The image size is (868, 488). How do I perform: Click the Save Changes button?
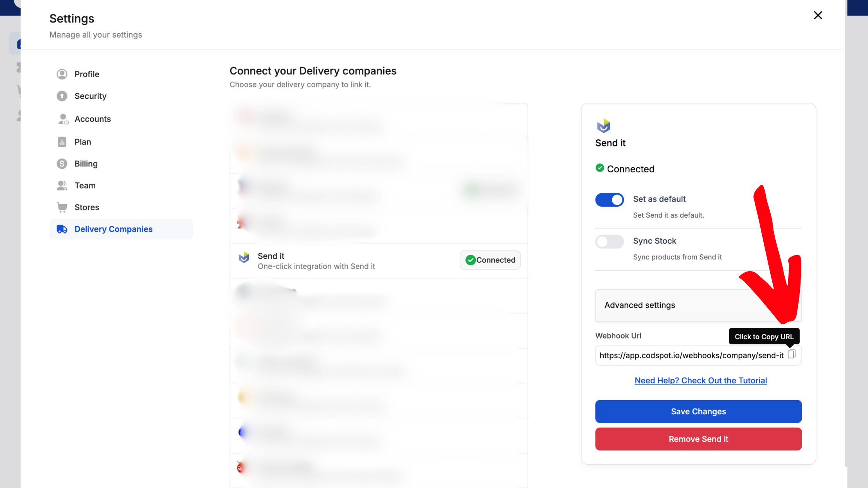pyautogui.click(x=698, y=411)
